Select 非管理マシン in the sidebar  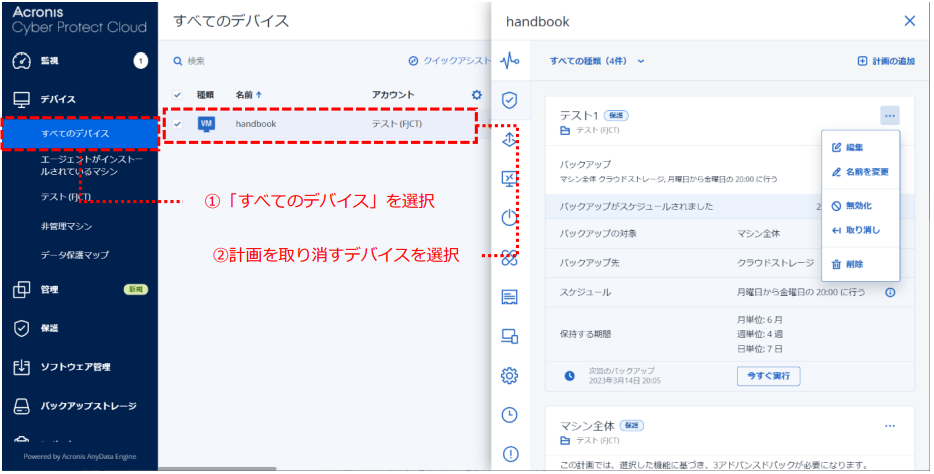pyautogui.click(x=67, y=226)
